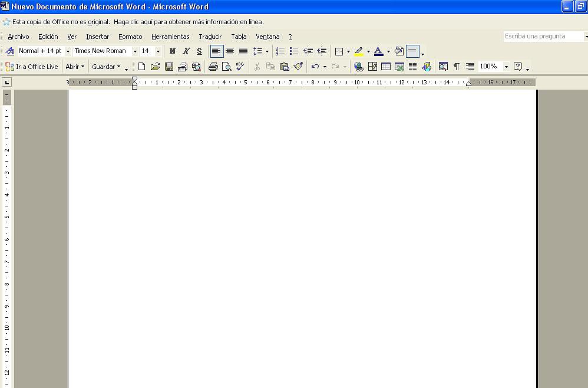Center the paragraph text
Viewport: 588px width, 388px height.
(x=230, y=51)
